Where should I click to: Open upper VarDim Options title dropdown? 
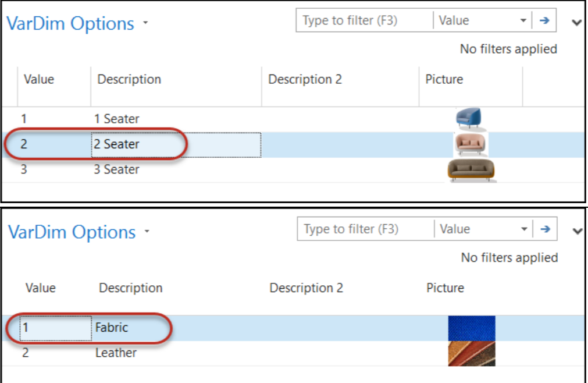tap(145, 23)
